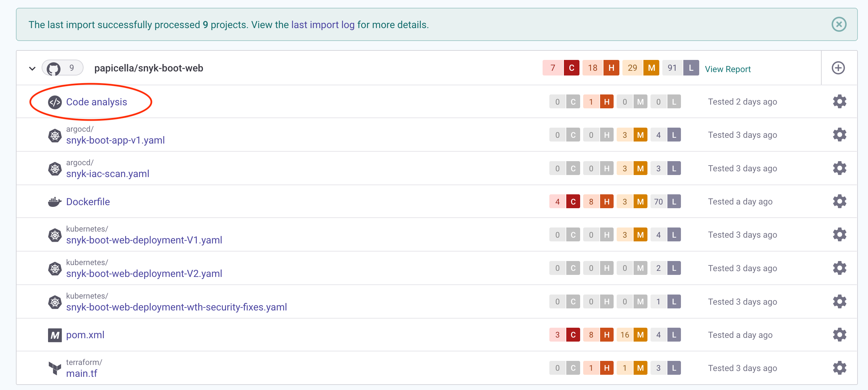Image resolution: width=868 pixels, height=390 pixels.
Task: Click the terraform main.tf settings gear
Action: 839,368
